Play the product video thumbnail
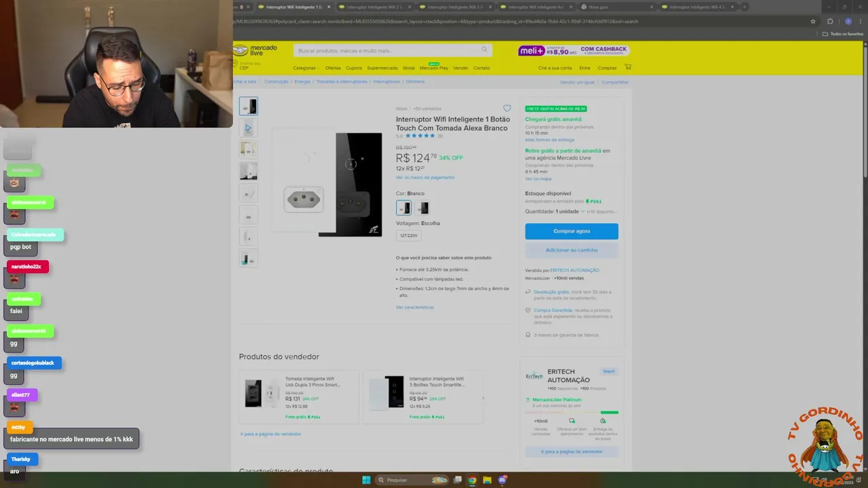 [x=248, y=127]
